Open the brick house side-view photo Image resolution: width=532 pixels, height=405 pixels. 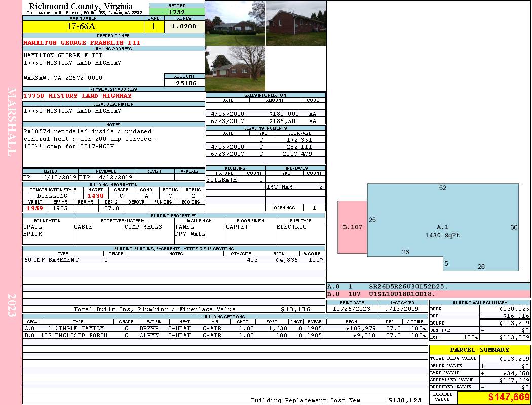click(296, 23)
